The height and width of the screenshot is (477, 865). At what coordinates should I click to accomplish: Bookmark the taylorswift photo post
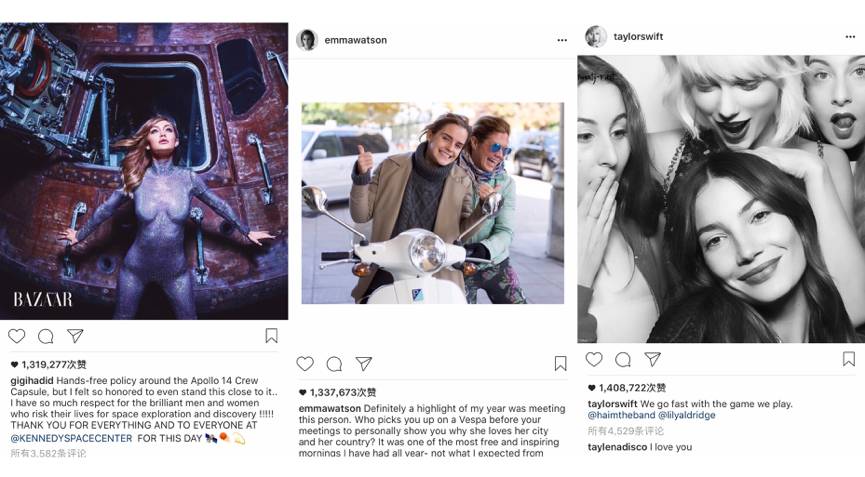point(848,359)
